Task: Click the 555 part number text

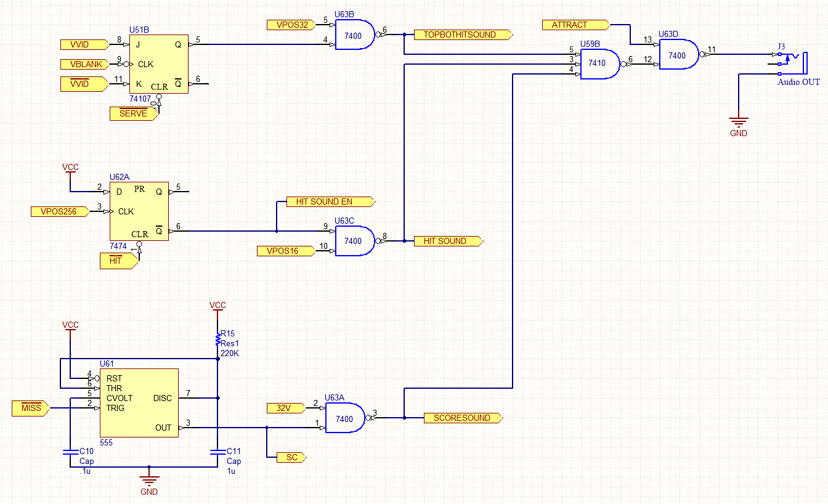Action: (x=106, y=442)
